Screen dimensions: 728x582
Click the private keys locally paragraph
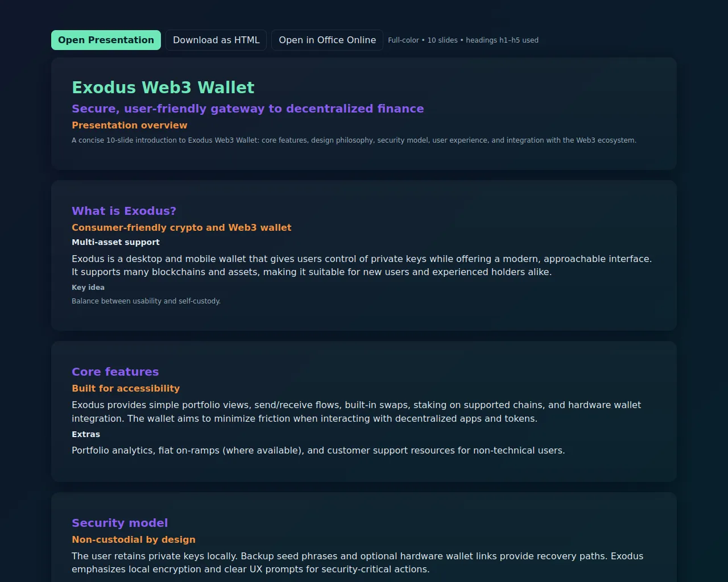click(357, 563)
